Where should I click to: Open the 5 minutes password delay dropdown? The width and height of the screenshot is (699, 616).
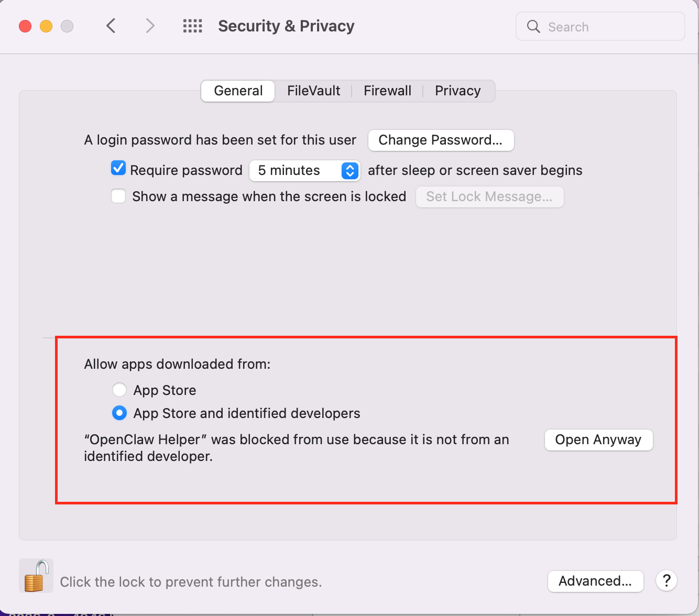304,171
